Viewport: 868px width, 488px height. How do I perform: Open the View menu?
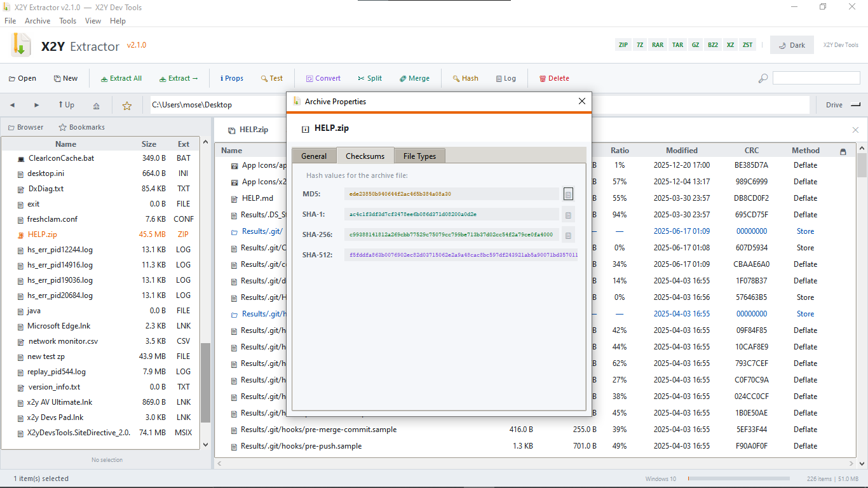(x=93, y=21)
